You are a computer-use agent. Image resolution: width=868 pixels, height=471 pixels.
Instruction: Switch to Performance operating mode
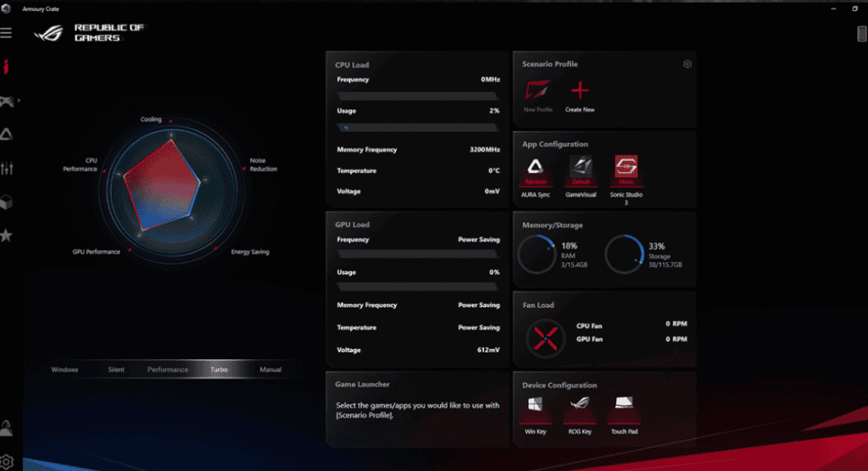(x=168, y=370)
